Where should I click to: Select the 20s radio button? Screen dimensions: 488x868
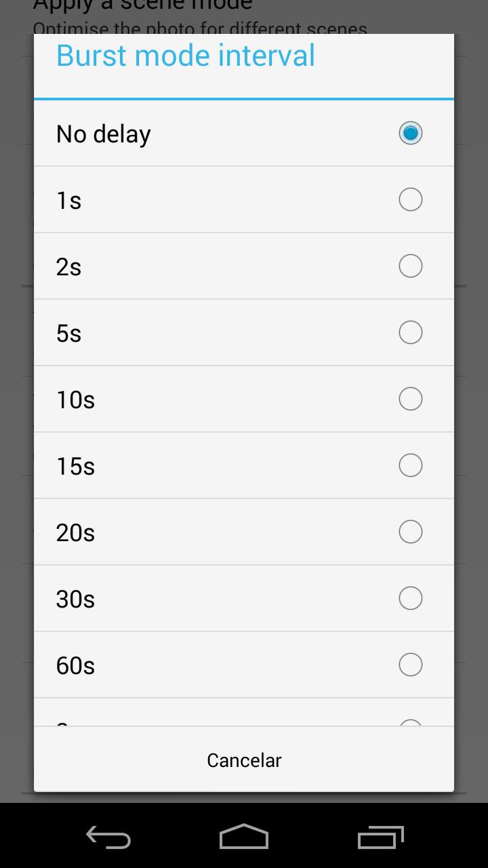pyautogui.click(x=410, y=532)
